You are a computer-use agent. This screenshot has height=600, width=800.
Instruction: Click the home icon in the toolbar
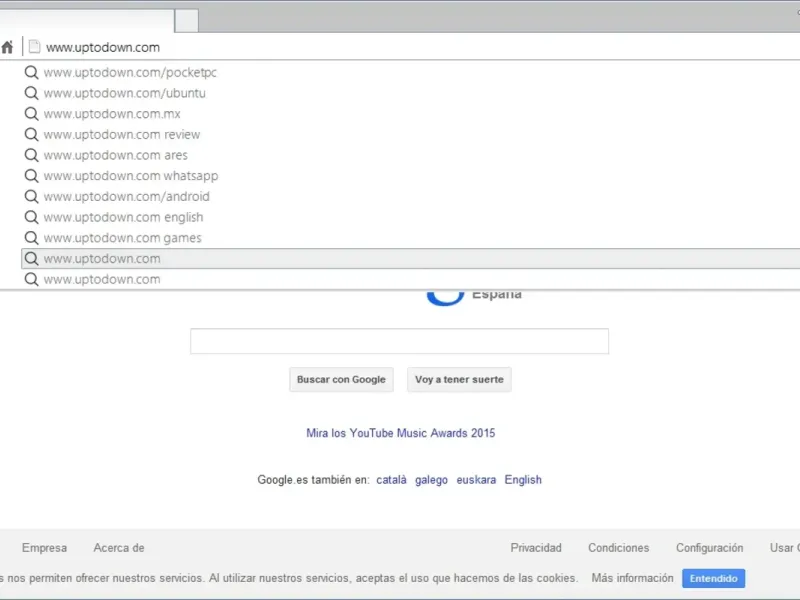tap(7, 47)
